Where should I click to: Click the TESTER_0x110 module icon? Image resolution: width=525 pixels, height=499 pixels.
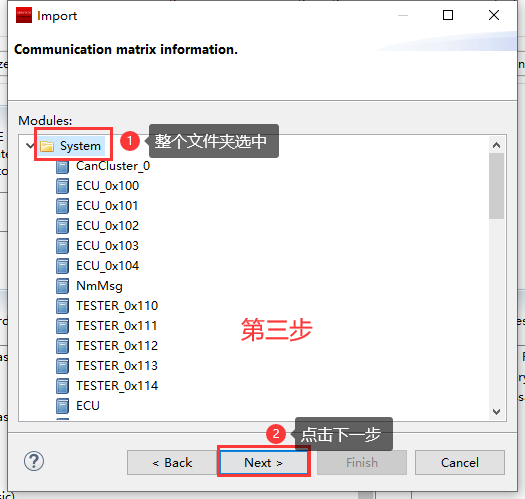(x=63, y=306)
